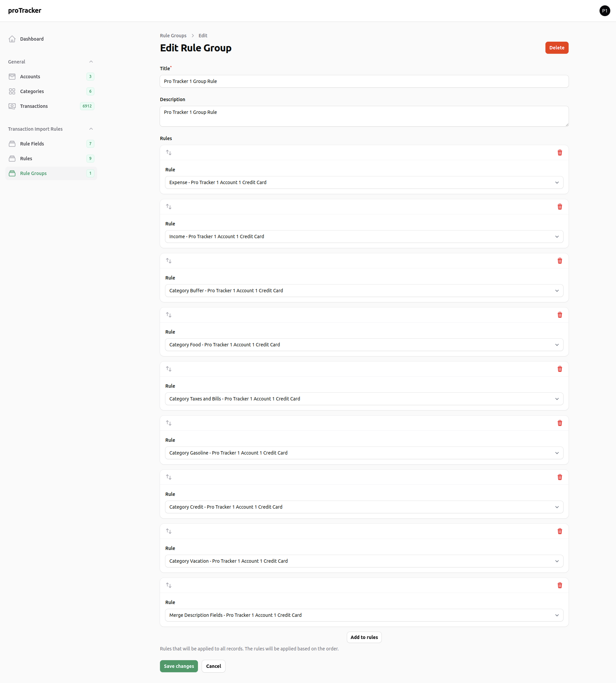Click the Transactions icon in the sidebar
This screenshot has height=683, width=616.
12,106
